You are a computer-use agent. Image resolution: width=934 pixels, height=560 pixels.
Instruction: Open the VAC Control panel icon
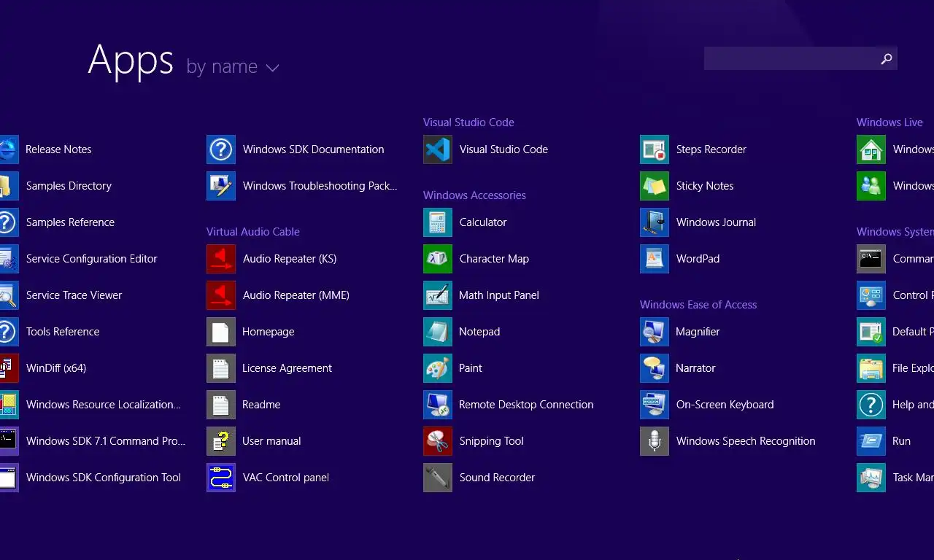click(221, 478)
